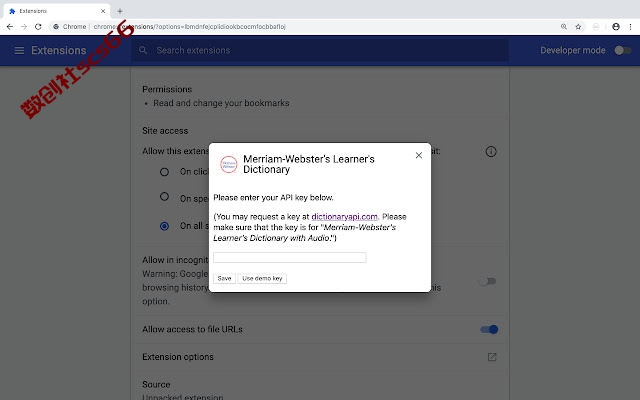
Task: Click the Chrome site info chip in address bar
Action: pyautogui.click(x=70, y=27)
